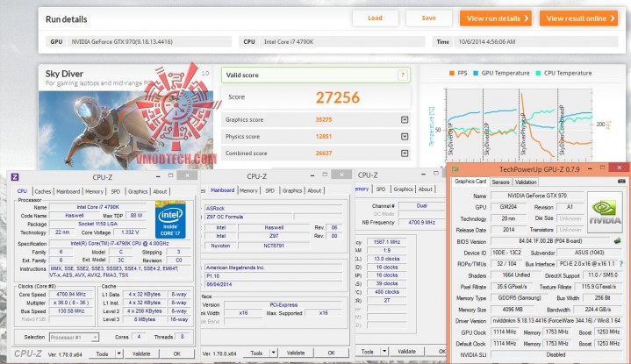Click the GPU Name field NVIDIA GeForce GTX 970
Screen dimensions: 631x364
coord(537,196)
